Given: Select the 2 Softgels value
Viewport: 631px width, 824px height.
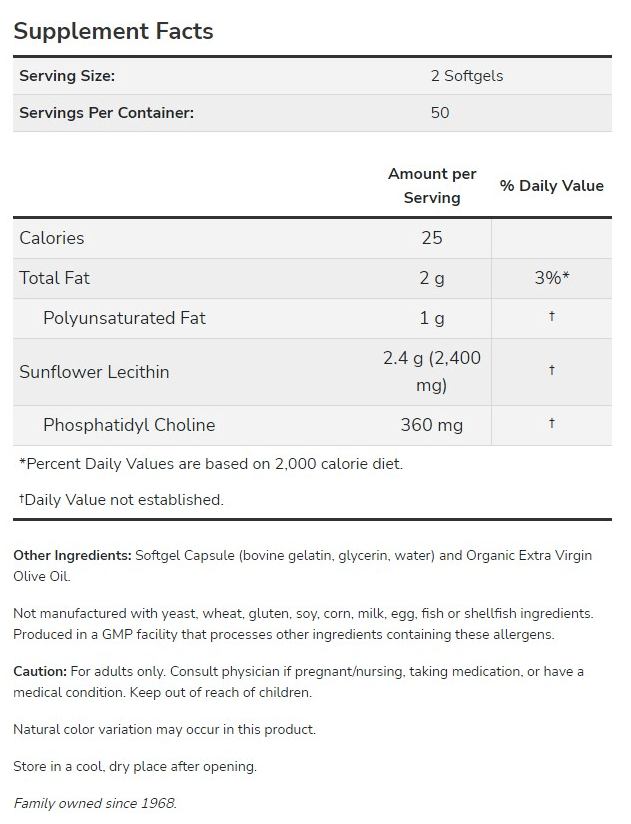Looking at the screenshot, I should coord(467,76).
